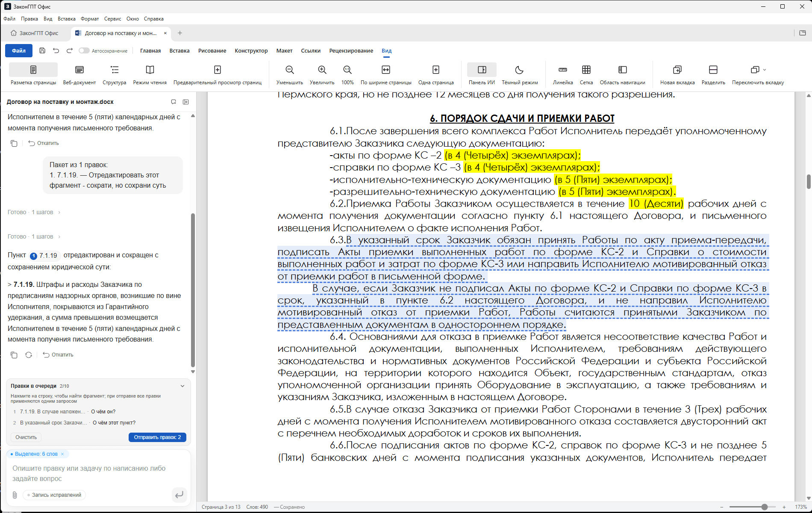
Task: Open document in Новая вкладка
Action: (677, 74)
